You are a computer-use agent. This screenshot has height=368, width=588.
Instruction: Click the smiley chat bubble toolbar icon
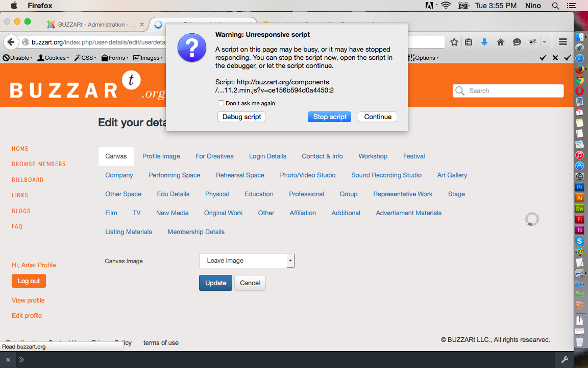pos(517,42)
